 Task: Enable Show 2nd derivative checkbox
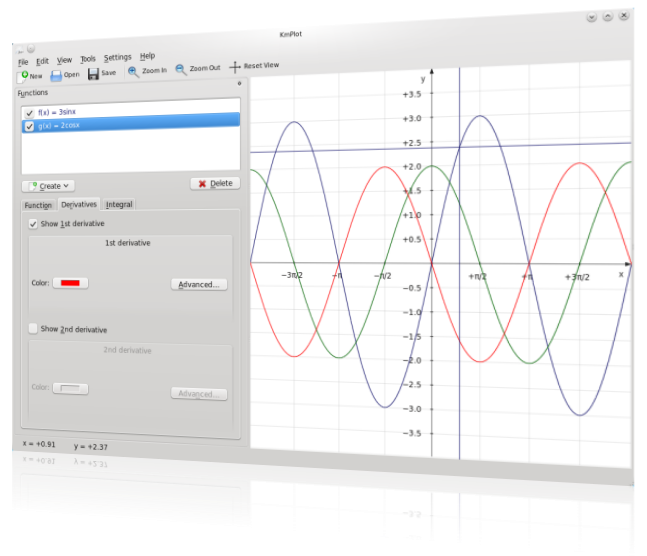click(x=33, y=328)
